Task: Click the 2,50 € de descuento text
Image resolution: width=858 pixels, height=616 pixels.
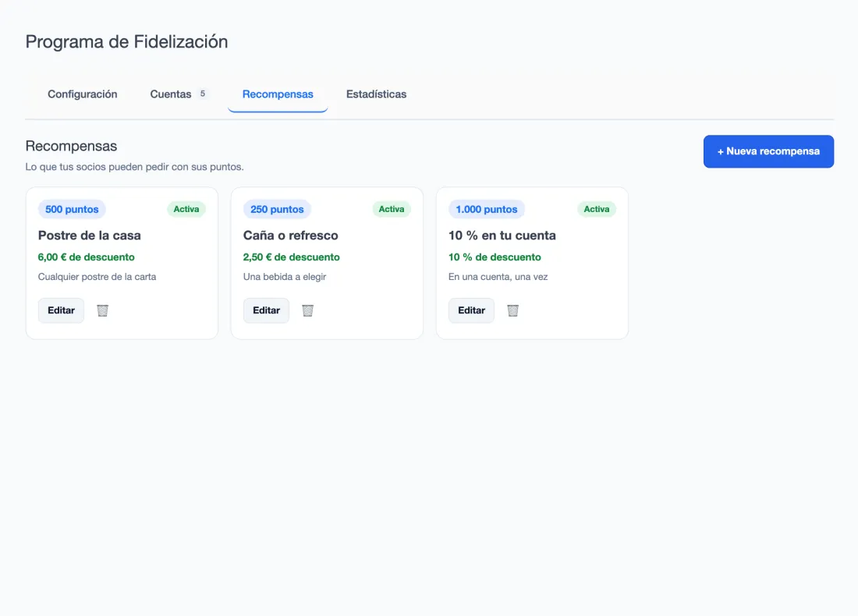Action: [x=292, y=257]
